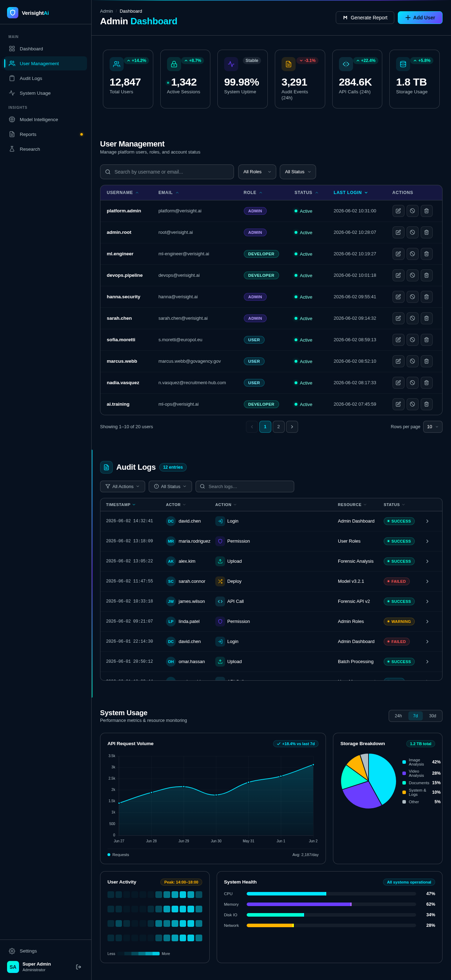Screen dimensions: 451x980
Task: Click the username or email search field
Action: point(167,172)
